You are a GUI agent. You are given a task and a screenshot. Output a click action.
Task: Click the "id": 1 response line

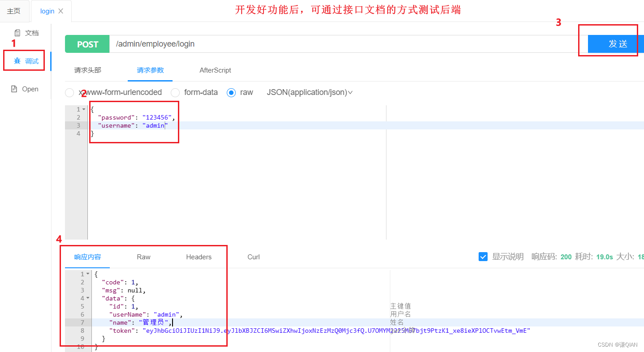[124, 306]
